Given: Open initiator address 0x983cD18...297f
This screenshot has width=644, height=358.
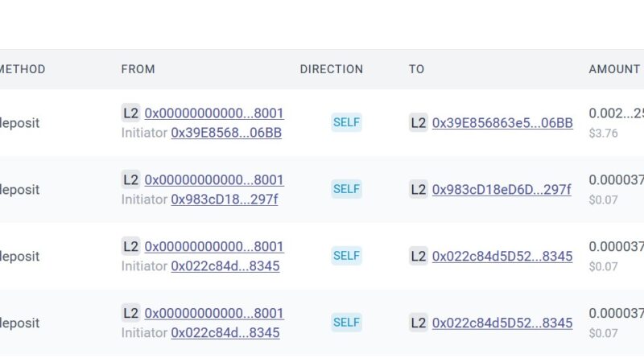Looking at the screenshot, I should (224, 200).
